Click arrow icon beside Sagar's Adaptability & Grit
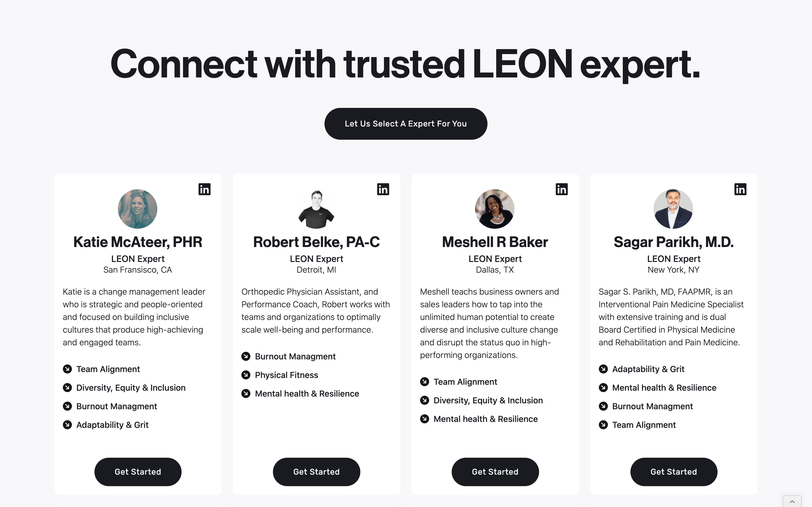 [x=603, y=369]
